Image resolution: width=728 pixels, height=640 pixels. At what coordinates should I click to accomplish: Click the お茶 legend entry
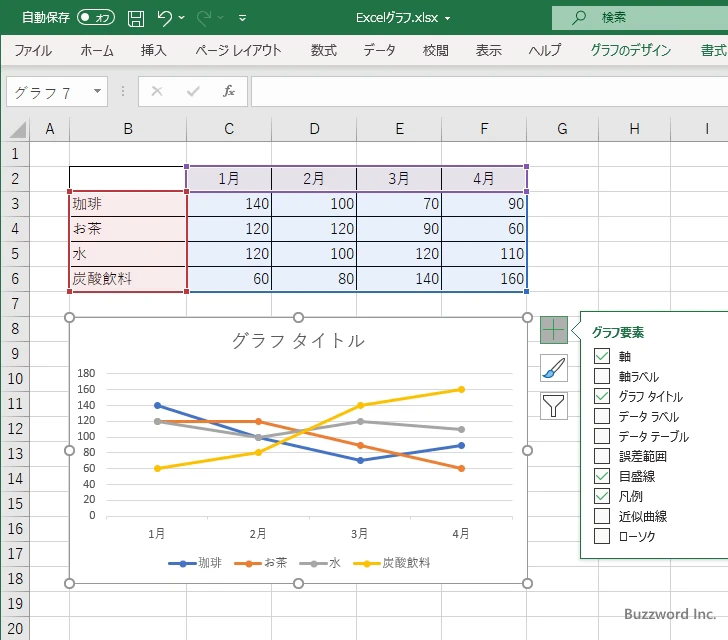pos(261,563)
